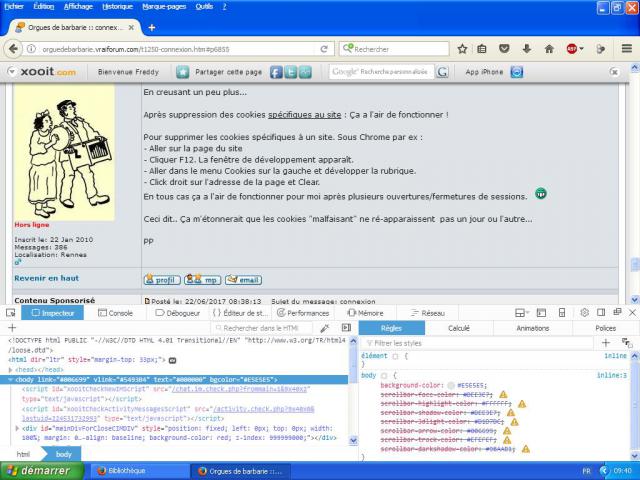Viewport: 640px width, 480px height.
Task: Open the Adblock Plus dropdown arrow
Action: (x=582, y=49)
